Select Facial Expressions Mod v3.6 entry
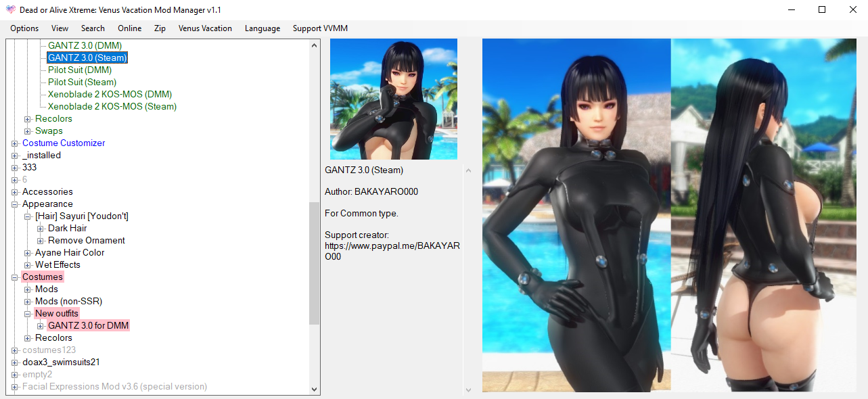Screen dimensions: 868x399 115,386
